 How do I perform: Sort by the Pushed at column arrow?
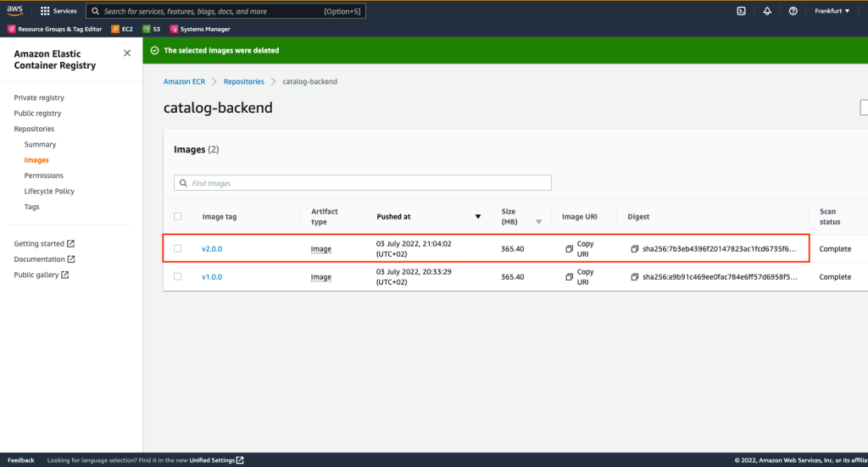[478, 217]
